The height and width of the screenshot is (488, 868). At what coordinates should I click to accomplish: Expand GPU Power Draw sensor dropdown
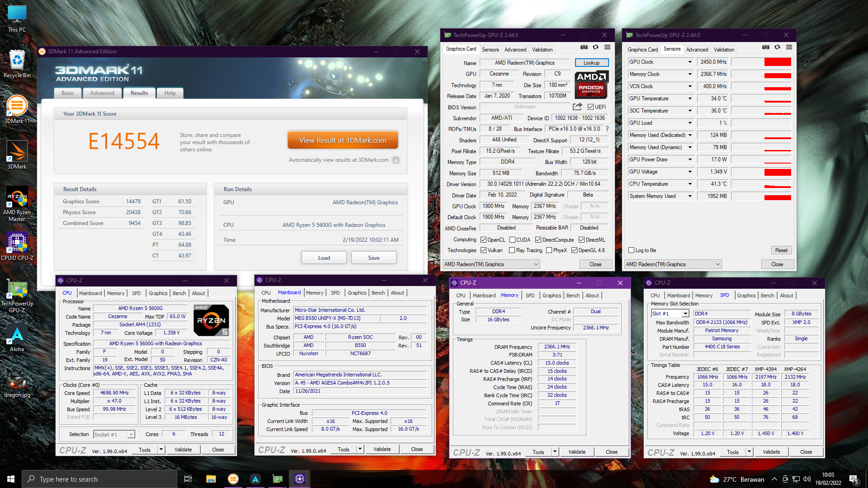[690, 160]
